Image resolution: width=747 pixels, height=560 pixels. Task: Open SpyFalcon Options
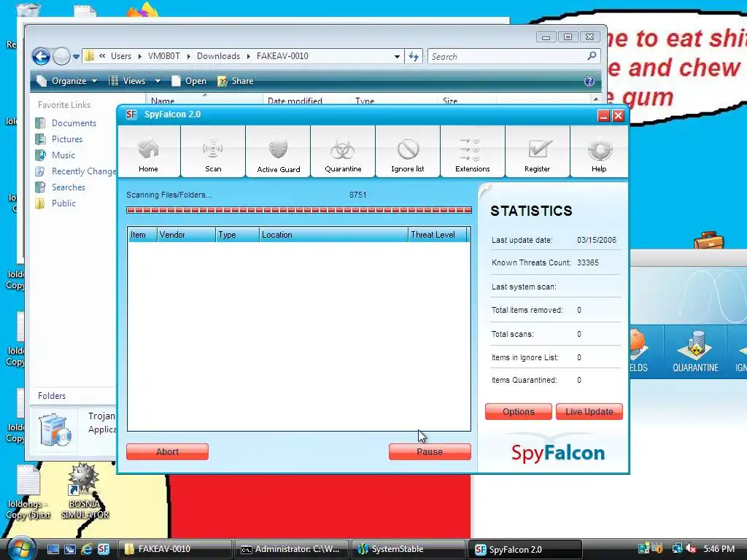(x=519, y=411)
